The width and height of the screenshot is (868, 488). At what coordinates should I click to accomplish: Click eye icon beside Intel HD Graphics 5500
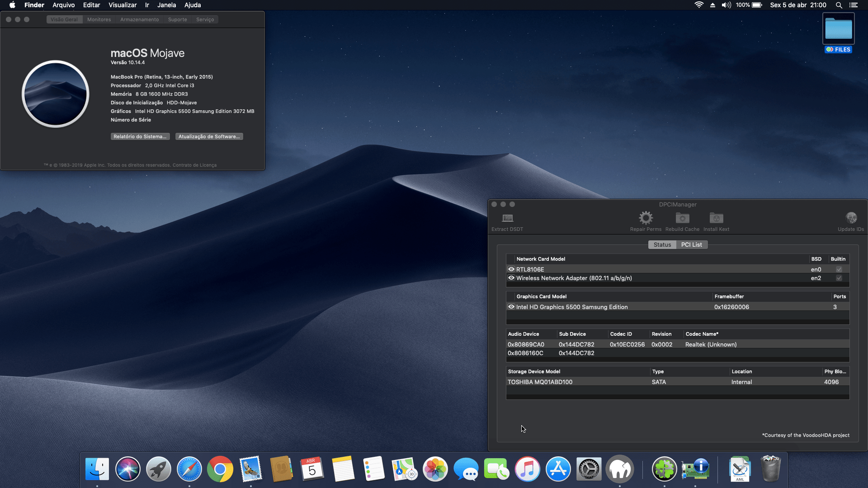511,307
